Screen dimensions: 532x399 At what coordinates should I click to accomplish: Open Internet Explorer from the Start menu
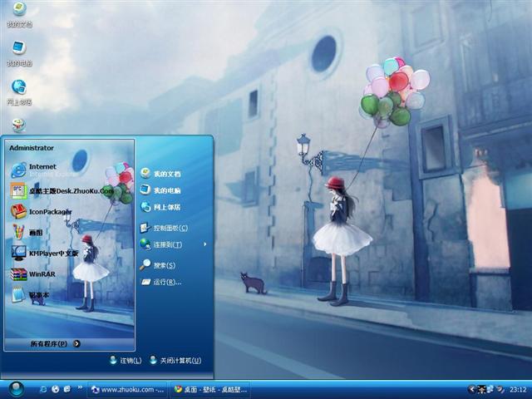point(42,170)
